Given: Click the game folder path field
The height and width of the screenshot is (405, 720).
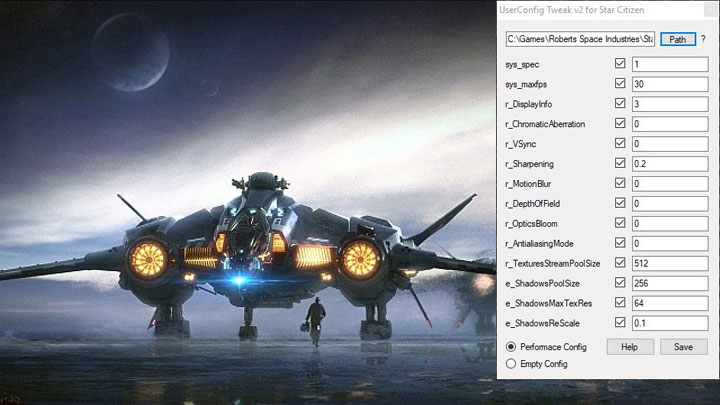Looking at the screenshot, I should point(580,39).
